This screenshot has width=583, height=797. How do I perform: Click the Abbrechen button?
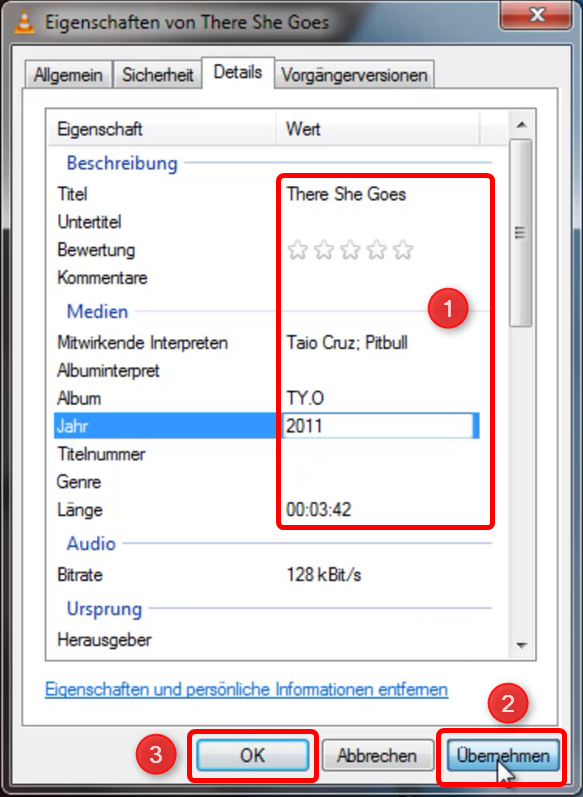tap(377, 755)
